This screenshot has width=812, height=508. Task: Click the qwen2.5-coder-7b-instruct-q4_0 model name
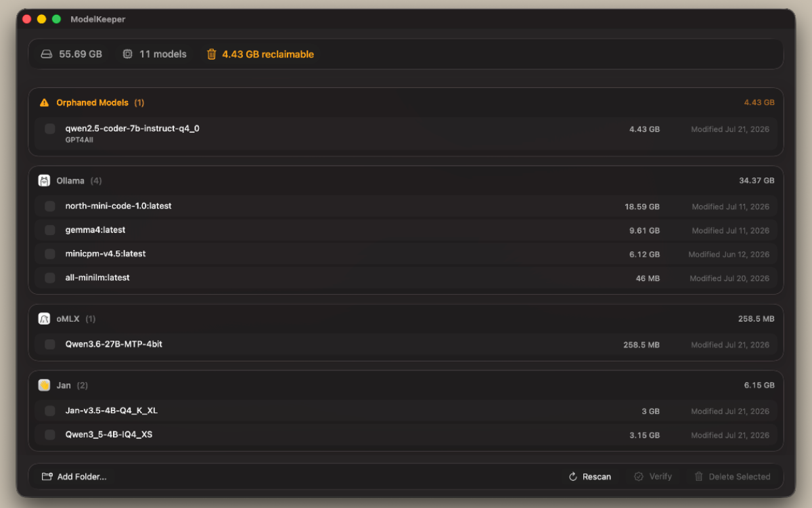pyautogui.click(x=133, y=128)
